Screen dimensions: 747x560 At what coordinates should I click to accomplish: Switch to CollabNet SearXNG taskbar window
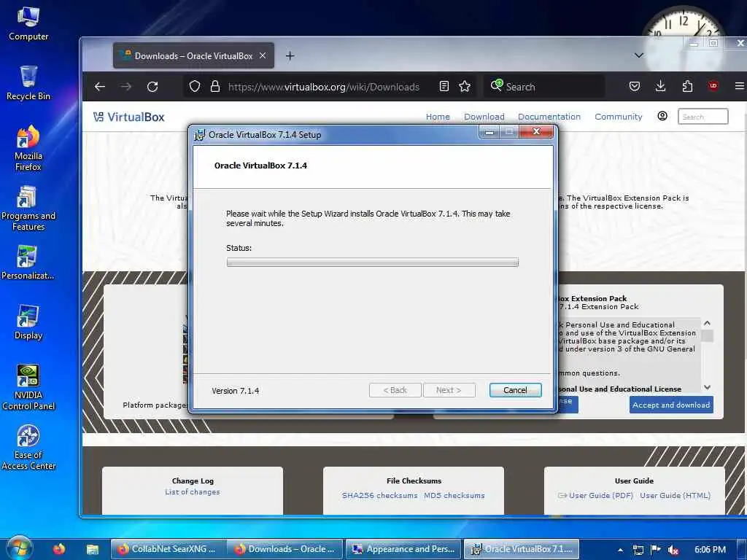tap(168, 549)
